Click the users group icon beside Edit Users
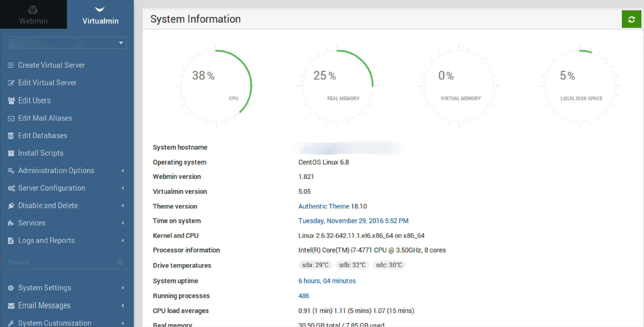The height and width of the screenshot is (327, 644). pos(11,100)
